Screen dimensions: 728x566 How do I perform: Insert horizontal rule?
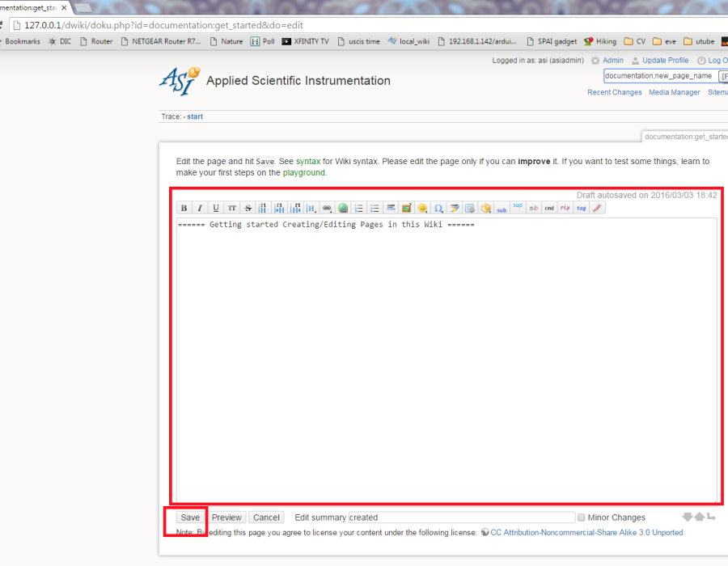pos(391,209)
